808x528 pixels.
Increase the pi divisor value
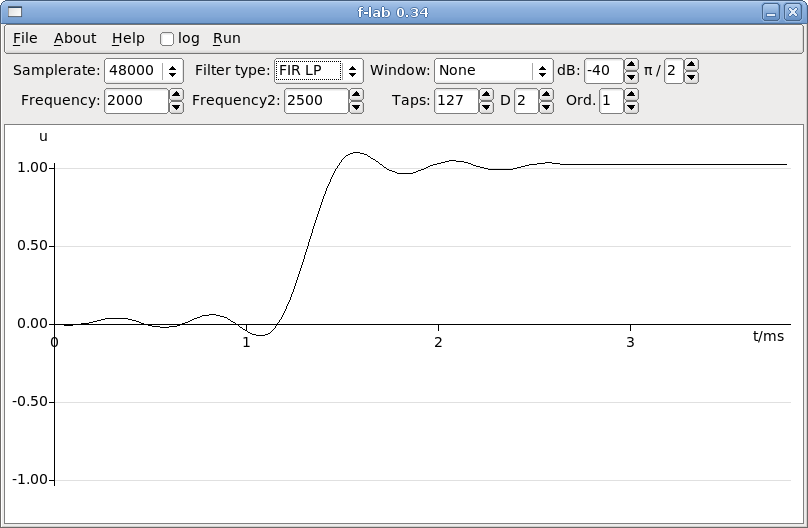pyautogui.click(x=692, y=65)
